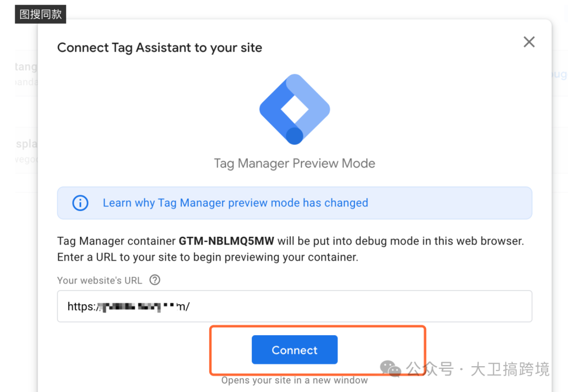The height and width of the screenshot is (392, 568).
Task: Open the Learn why preview mode changed link
Action: pos(236,203)
